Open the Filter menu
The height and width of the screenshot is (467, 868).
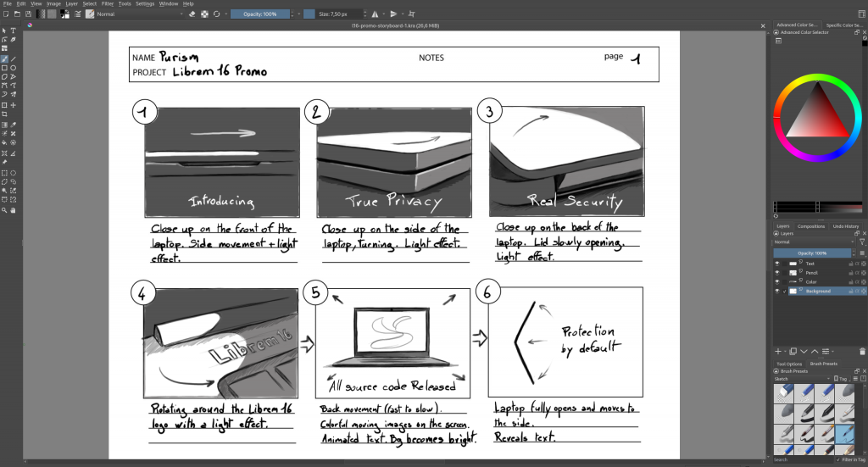tap(108, 3)
